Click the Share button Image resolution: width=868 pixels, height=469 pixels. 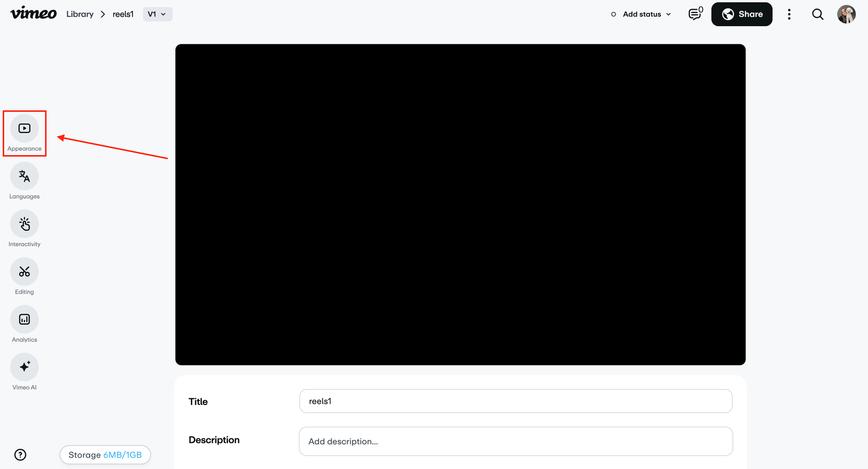pyautogui.click(x=742, y=14)
